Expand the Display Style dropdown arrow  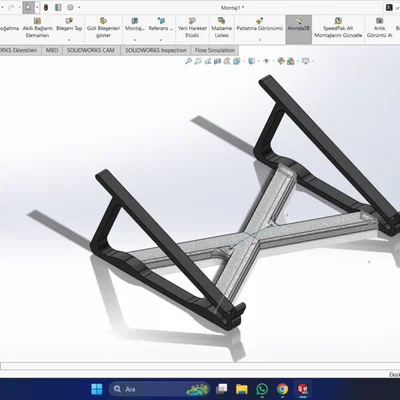pyautogui.click(x=258, y=61)
